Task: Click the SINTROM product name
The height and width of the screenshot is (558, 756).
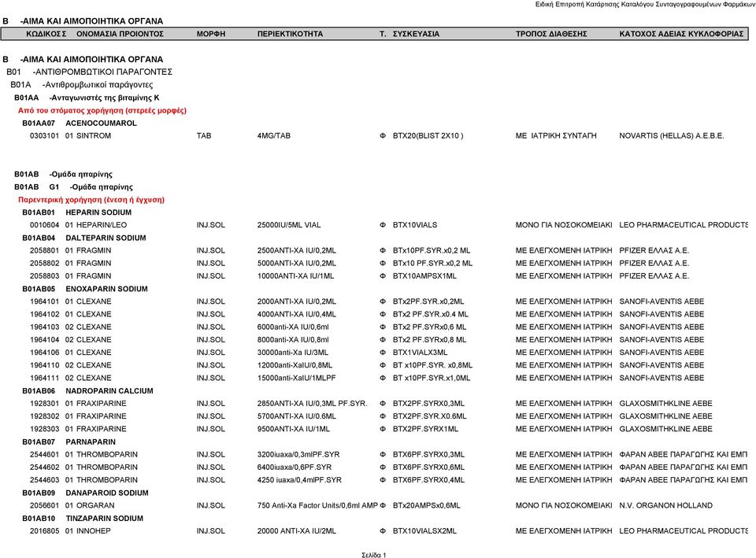Action: click(94, 136)
